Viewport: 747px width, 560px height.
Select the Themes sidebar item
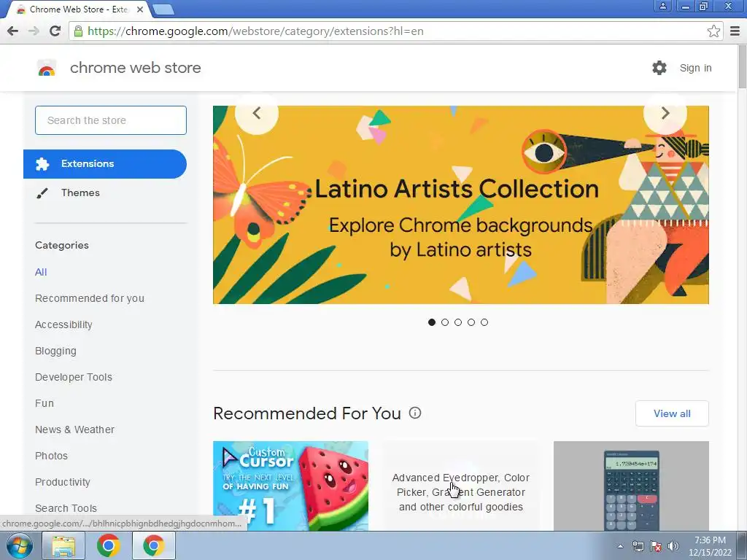pos(105,192)
